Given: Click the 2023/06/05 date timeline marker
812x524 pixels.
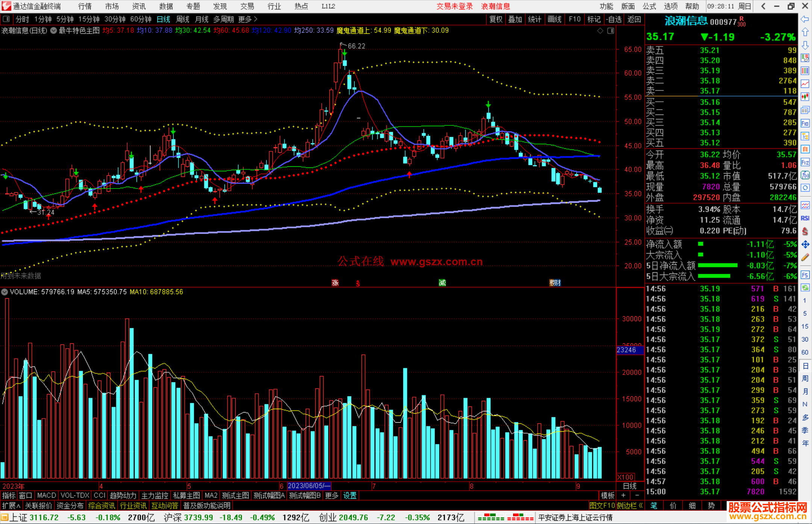Looking at the screenshot, I should pos(309,486).
